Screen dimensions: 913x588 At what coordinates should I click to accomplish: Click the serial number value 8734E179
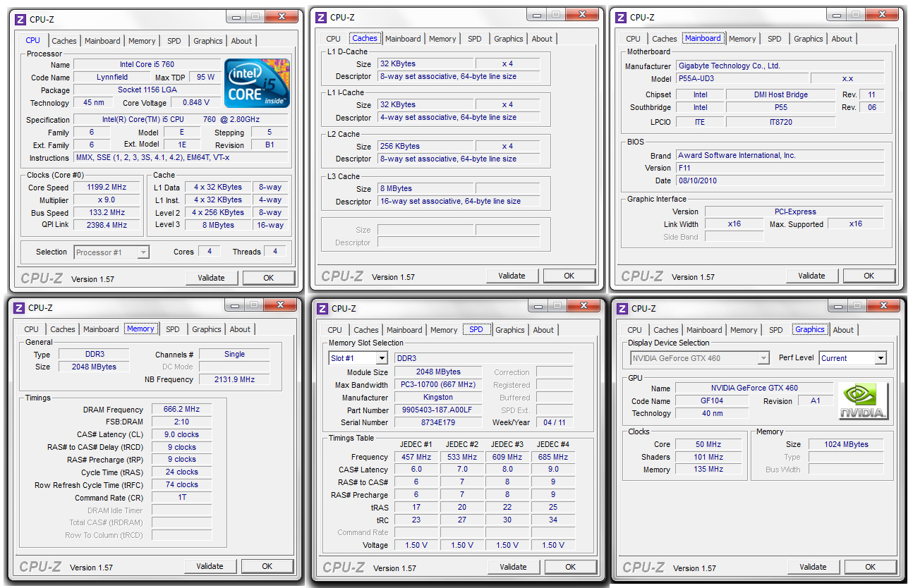pos(438,422)
